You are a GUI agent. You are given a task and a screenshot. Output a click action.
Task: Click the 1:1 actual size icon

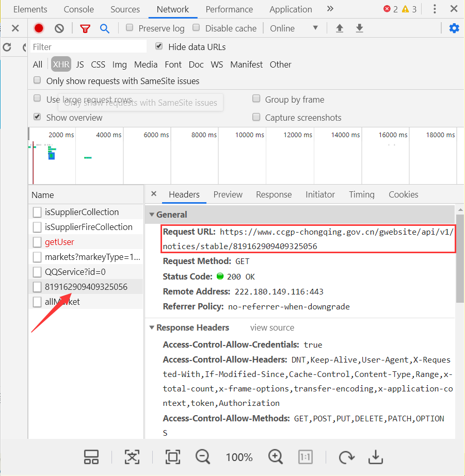click(305, 457)
